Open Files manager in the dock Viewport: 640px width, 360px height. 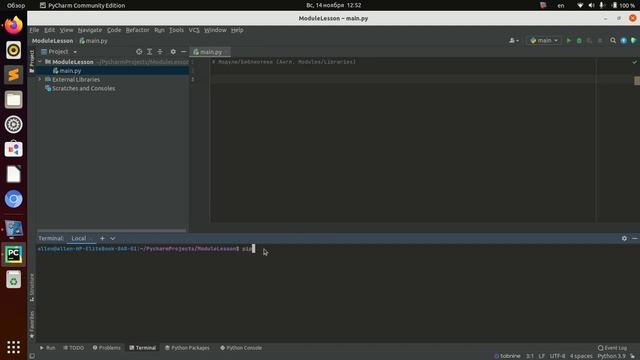coord(13,100)
